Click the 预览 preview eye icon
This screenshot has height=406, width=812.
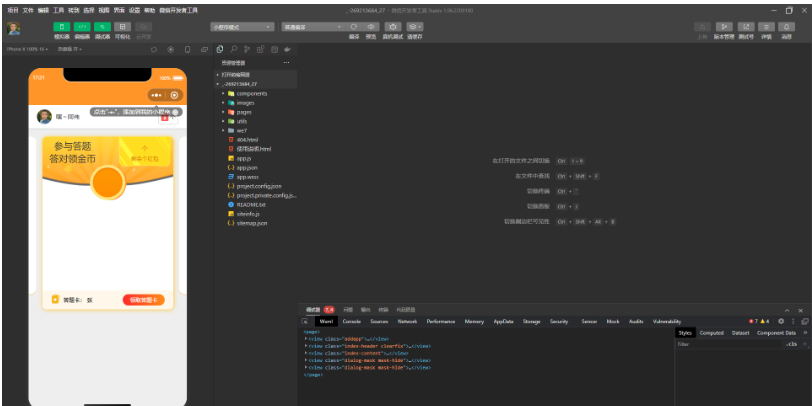tap(370, 27)
